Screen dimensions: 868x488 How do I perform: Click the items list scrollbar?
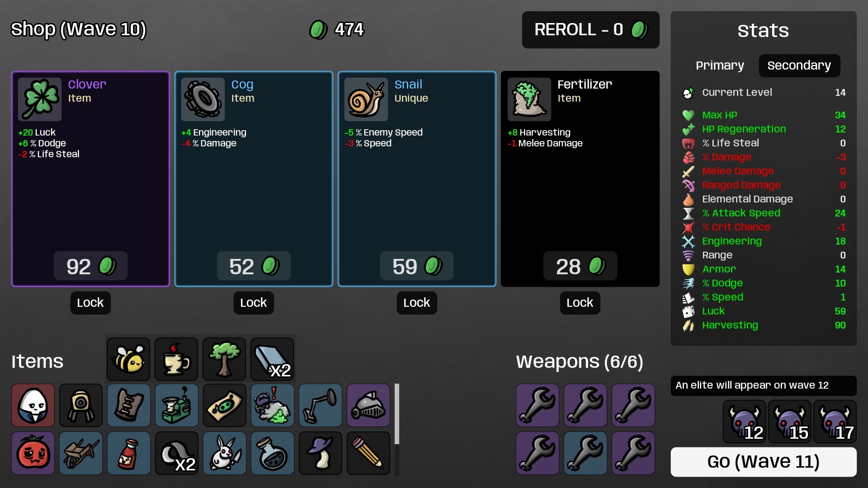[397, 414]
